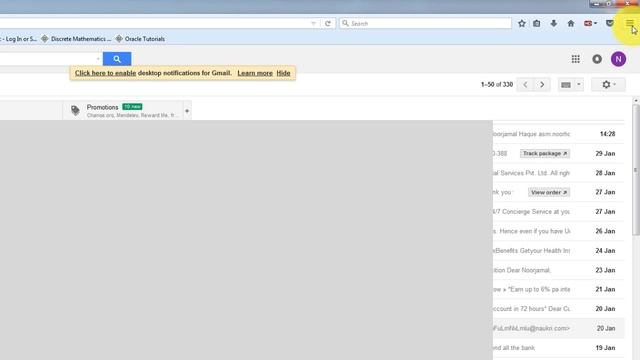Open the Oracle Tutorials bookmark

140,39
